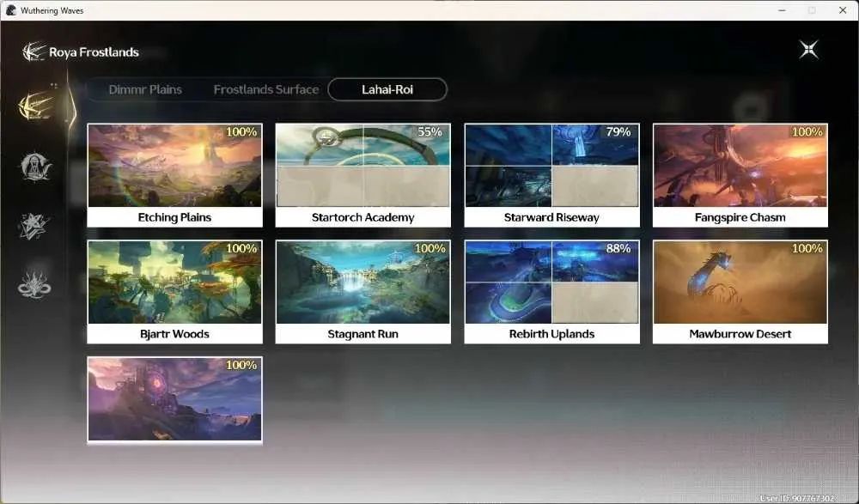
Task: Open the Stagnant Run waterfall thumbnail
Action: point(363,282)
